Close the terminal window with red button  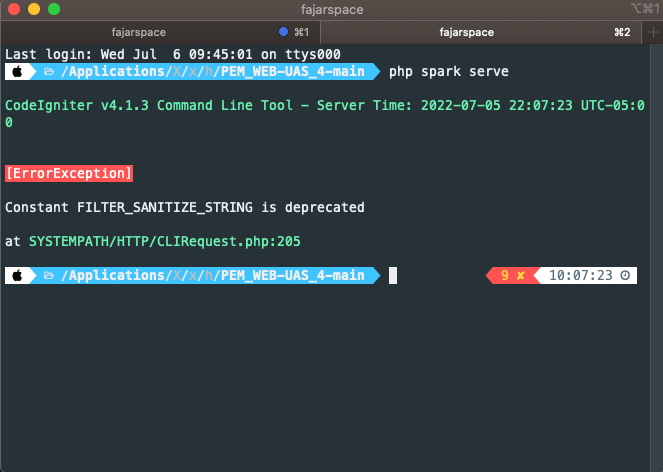tap(14, 9)
